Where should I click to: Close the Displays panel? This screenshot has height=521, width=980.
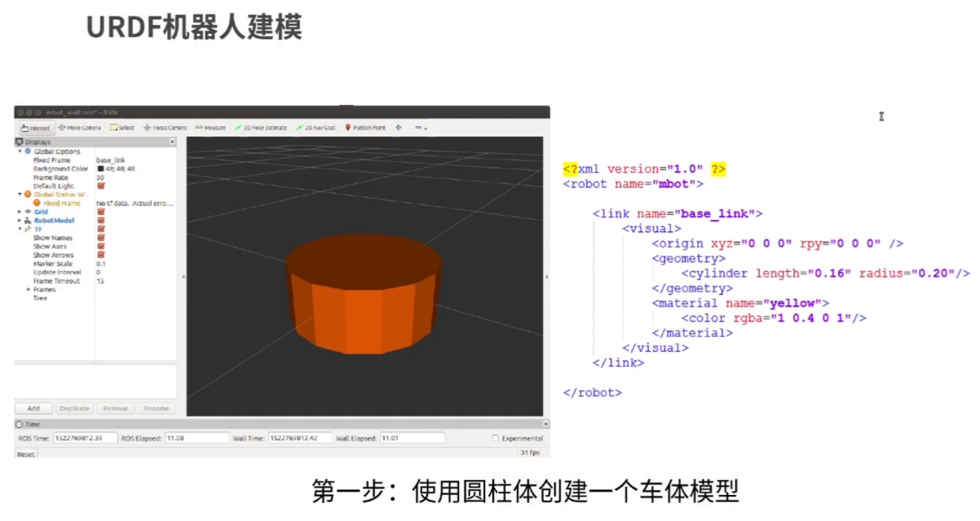(172, 142)
